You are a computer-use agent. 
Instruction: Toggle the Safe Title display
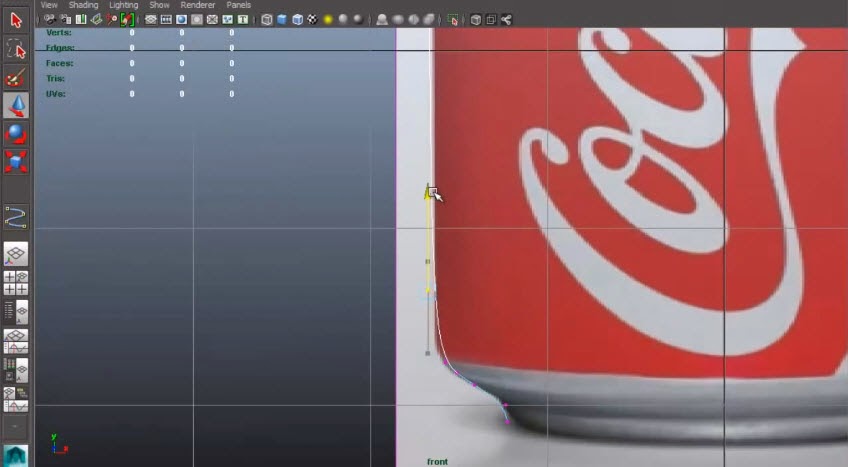pos(243,20)
